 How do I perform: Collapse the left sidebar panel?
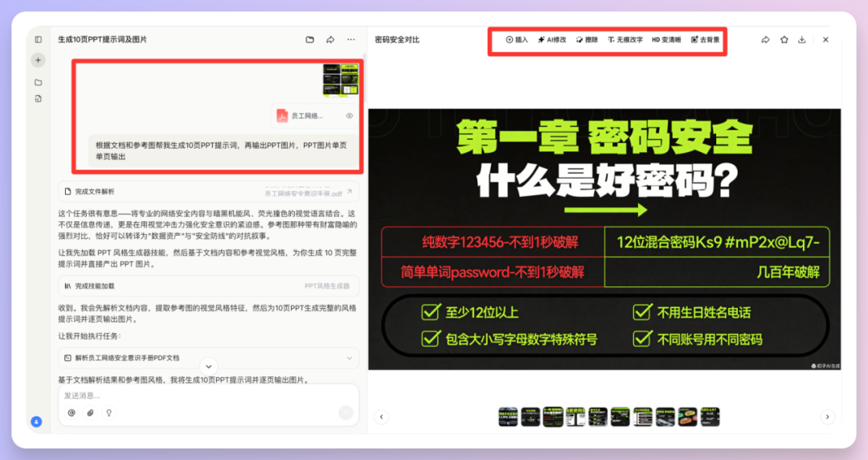click(38, 39)
